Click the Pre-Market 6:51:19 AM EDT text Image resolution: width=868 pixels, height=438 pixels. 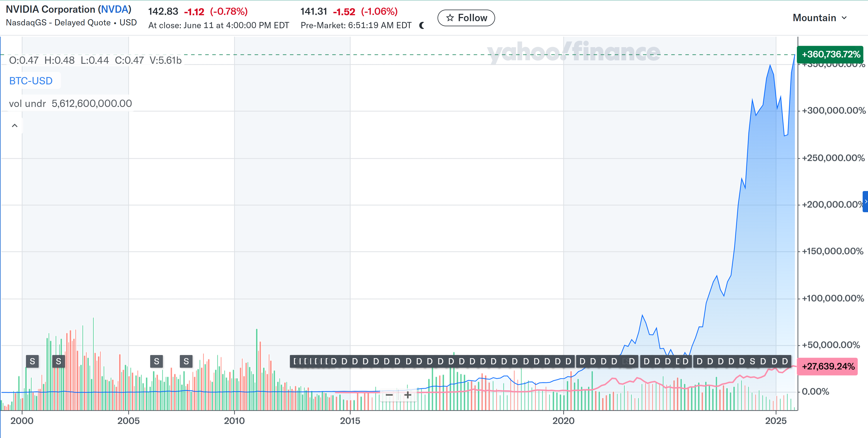pos(356,26)
